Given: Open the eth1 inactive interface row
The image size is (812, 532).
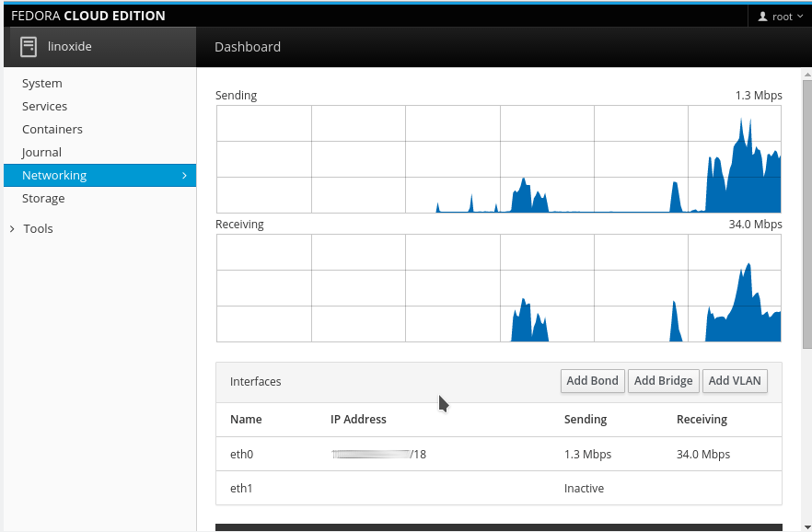Looking at the screenshot, I should pos(499,488).
